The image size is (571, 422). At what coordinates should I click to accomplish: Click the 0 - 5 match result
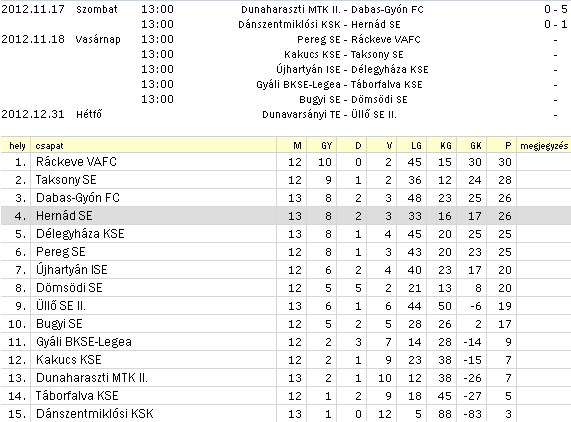coord(556,9)
